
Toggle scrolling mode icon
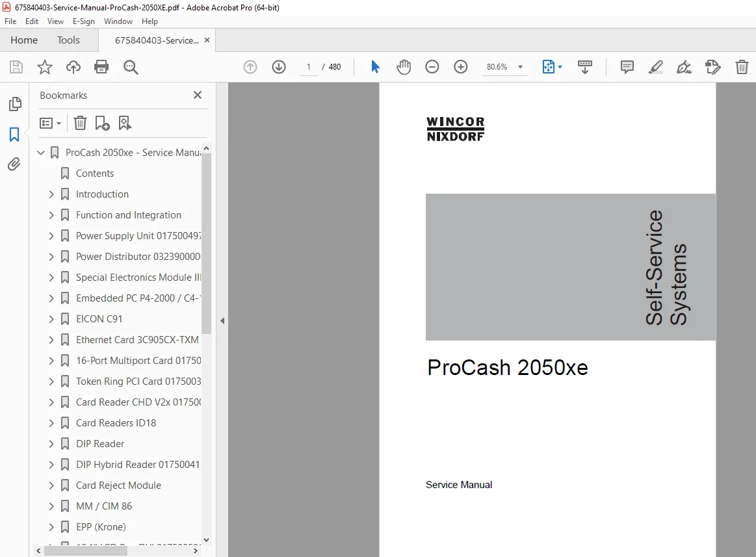pyautogui.click(x=585, y=66)
